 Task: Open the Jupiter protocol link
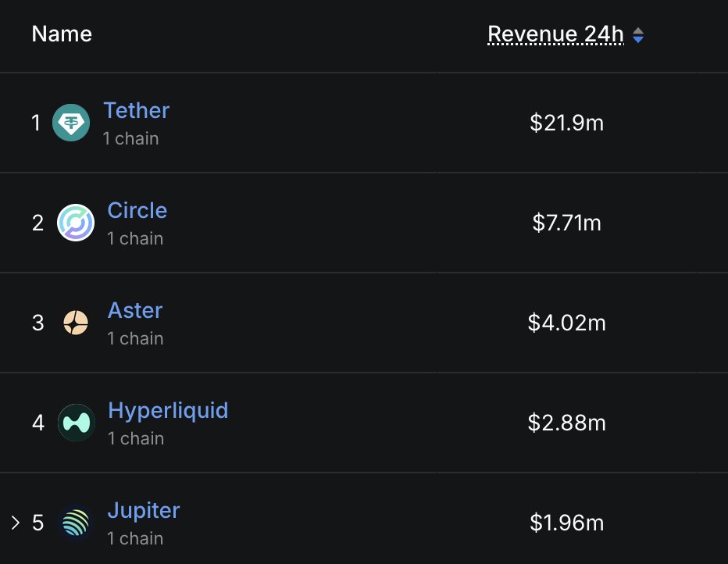point(144,511)
